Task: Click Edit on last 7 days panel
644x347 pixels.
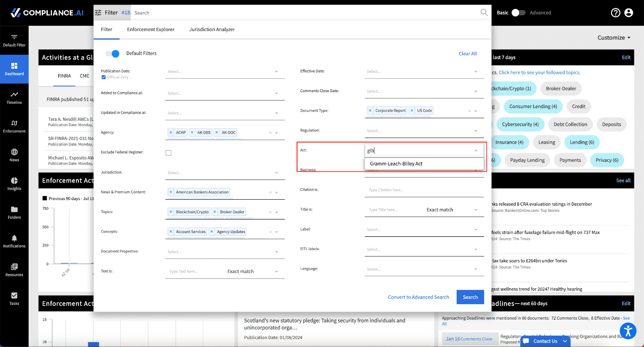Action: pos(626,58)
